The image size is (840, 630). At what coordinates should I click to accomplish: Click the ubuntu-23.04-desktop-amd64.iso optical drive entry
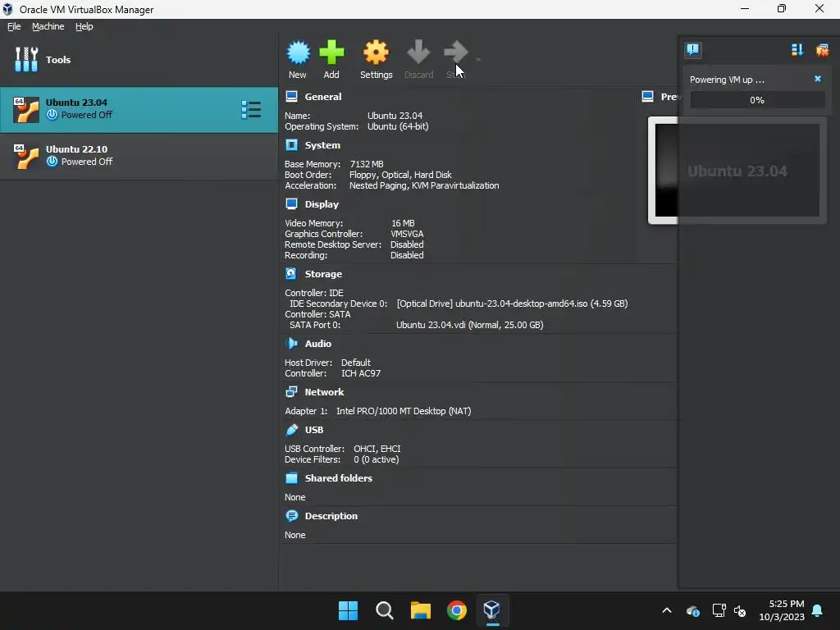click(512, 304)
